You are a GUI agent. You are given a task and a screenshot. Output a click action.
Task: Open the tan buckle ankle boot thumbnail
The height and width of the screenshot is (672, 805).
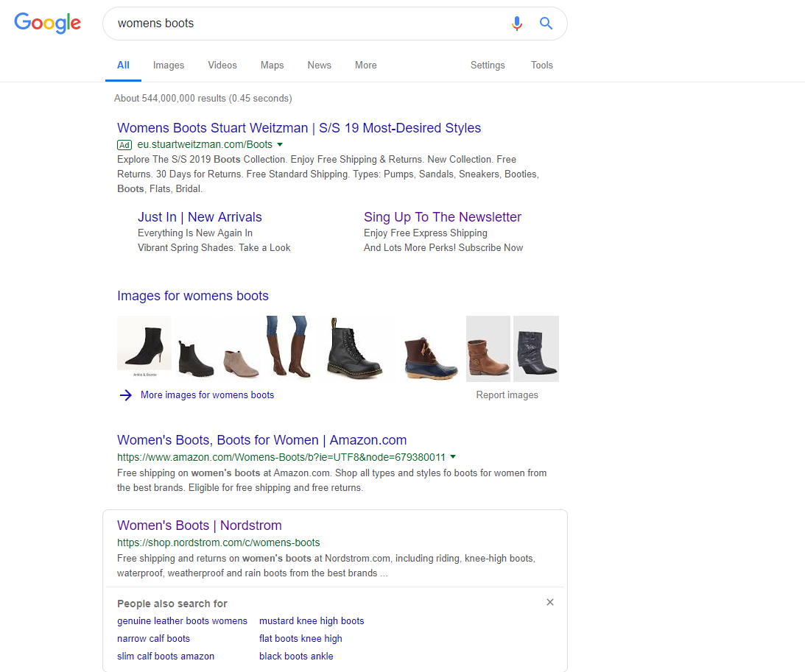488,349
